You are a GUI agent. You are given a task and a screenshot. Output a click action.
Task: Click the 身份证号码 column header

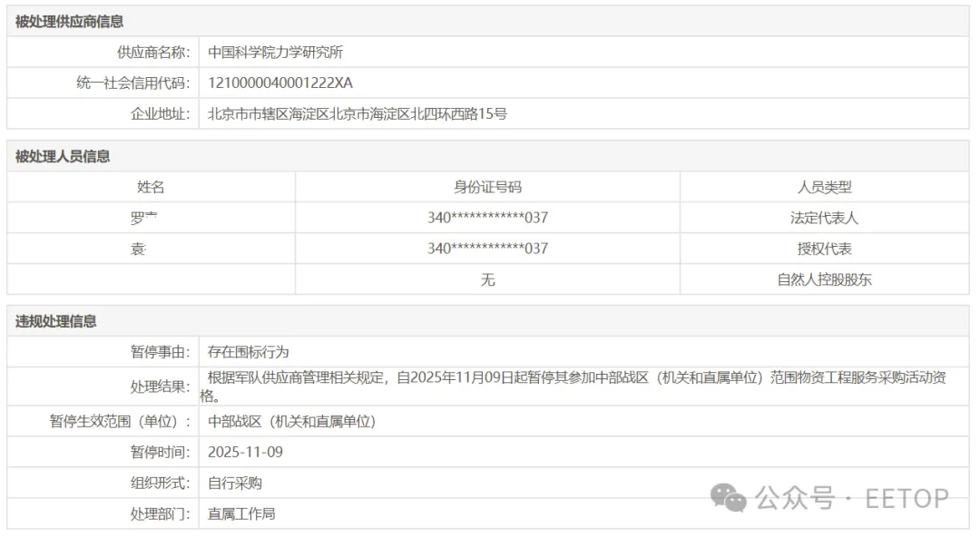[487, 187]
